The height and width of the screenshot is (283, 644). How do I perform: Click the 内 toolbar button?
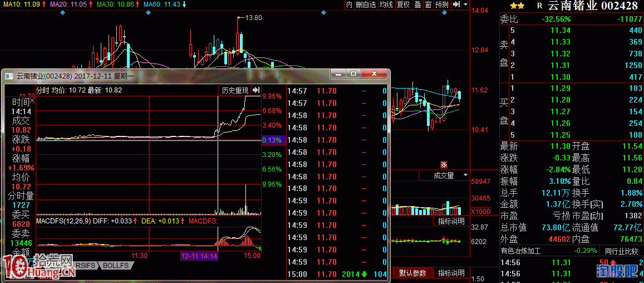[349, 4]
